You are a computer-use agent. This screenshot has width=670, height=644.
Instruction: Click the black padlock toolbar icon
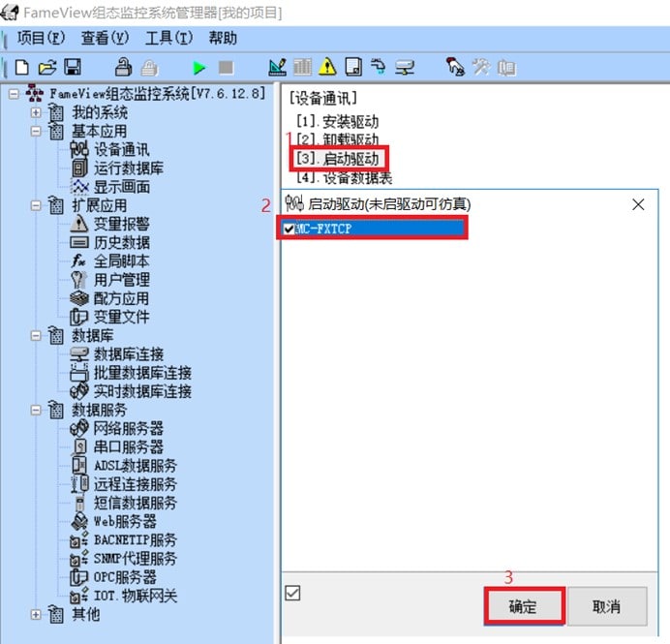pyautogui.click(x=124, y=67)
